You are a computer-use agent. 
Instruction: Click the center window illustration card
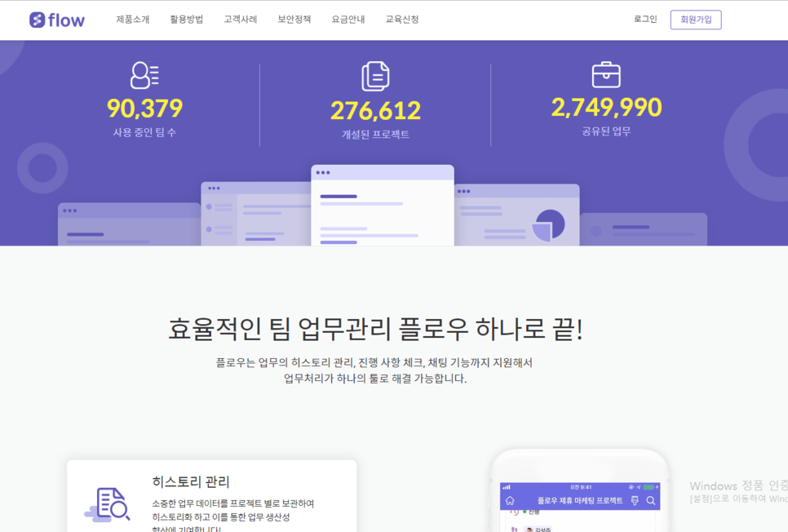coord(383,205)
